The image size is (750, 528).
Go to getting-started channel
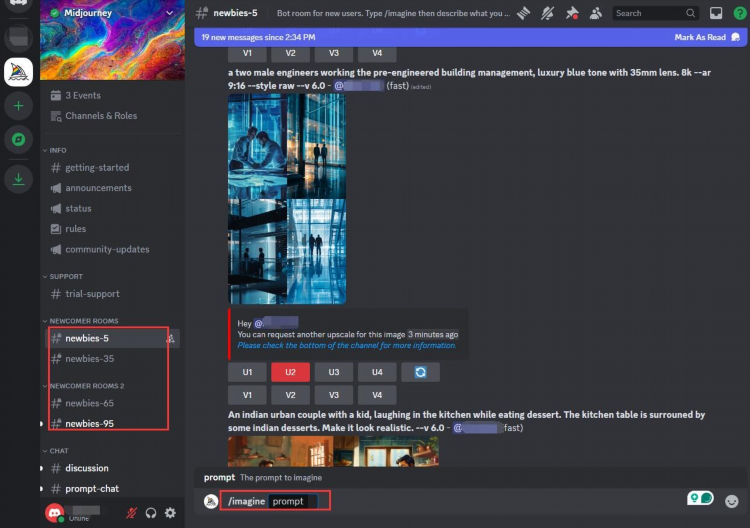[x=112, y=168]
